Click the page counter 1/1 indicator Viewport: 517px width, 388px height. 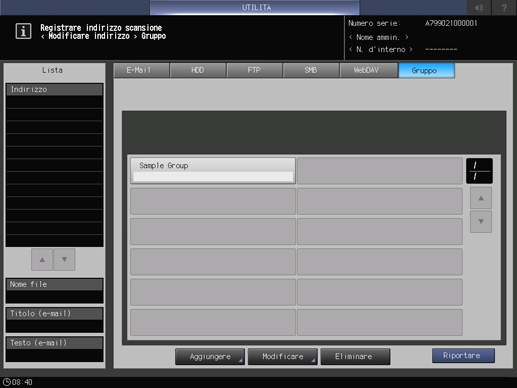tap(479, 171)
